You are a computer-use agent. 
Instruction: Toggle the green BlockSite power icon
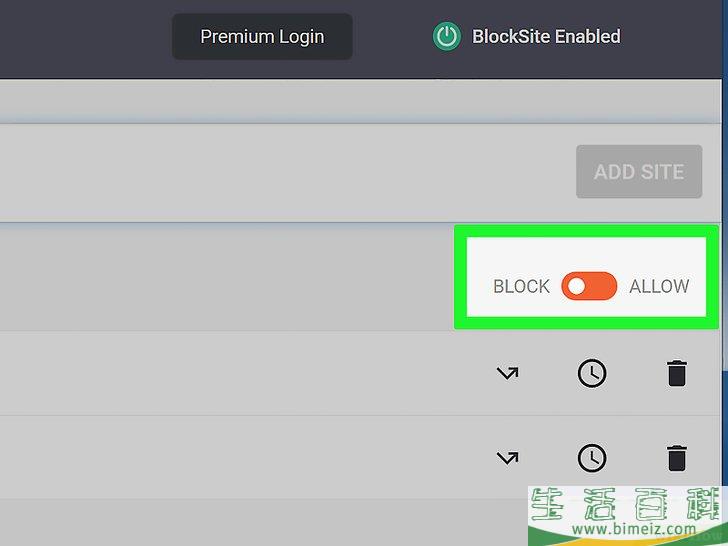click(447, 36)
